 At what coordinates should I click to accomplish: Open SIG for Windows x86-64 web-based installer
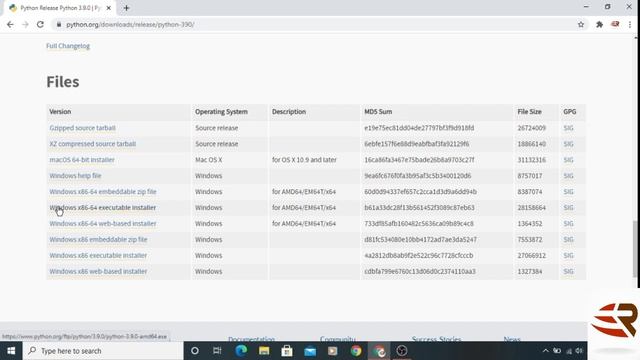[x=568, y=223]
